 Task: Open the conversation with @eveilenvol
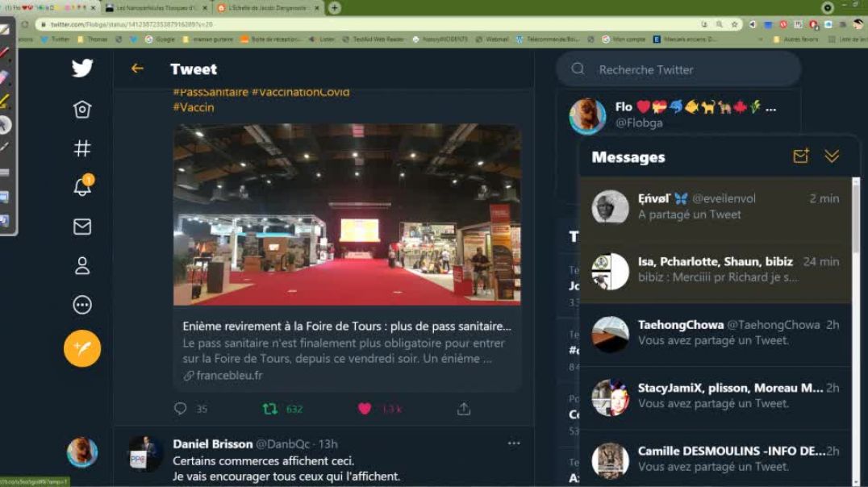point(716,207)
